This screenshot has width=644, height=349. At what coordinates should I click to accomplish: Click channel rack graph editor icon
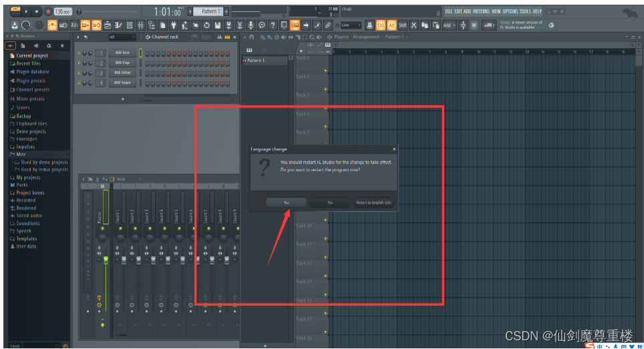pos(219,37)
